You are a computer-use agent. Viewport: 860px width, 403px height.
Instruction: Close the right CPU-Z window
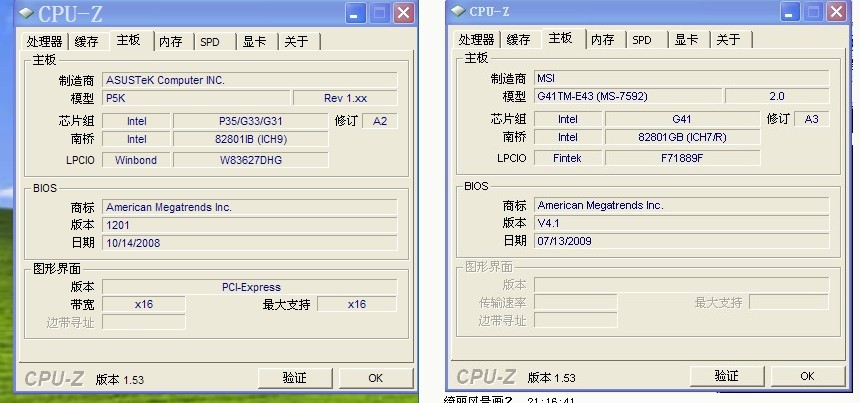click(836, 12)
